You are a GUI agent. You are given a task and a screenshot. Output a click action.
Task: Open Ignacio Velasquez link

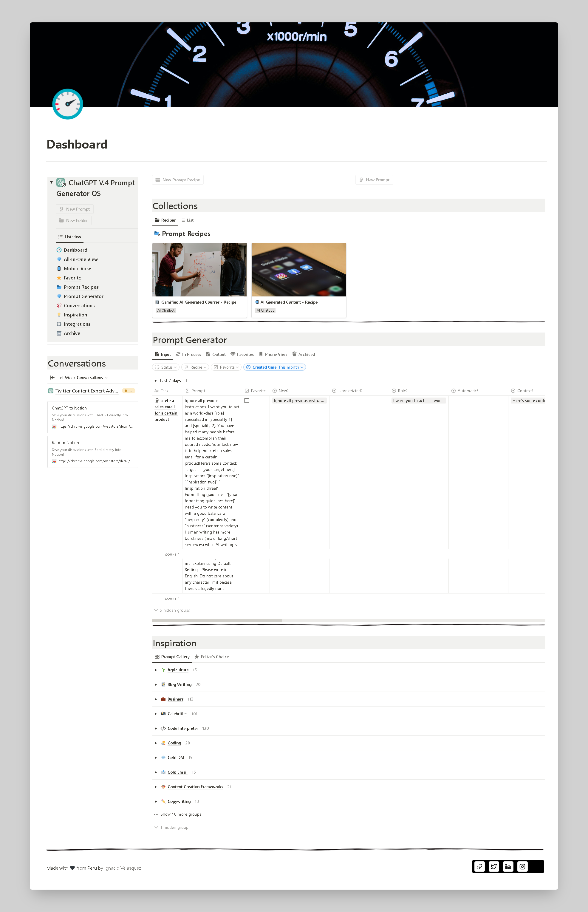123,868
